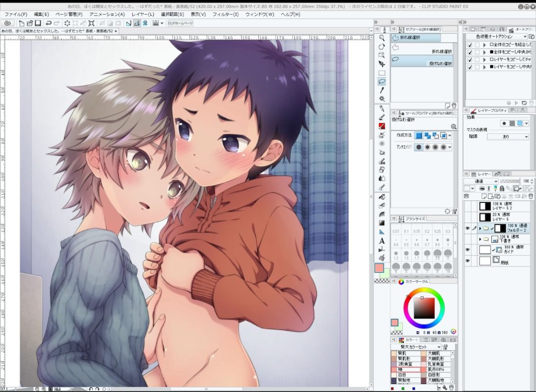Select the Text tool
The height and width of the screenshot is (392, 536).
[382, 241]
